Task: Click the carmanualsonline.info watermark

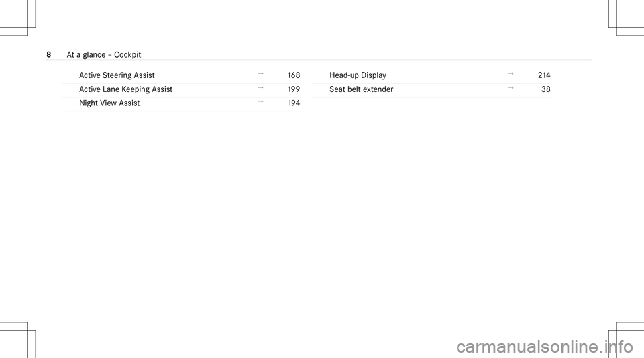Action: click(x=545, y=347)
